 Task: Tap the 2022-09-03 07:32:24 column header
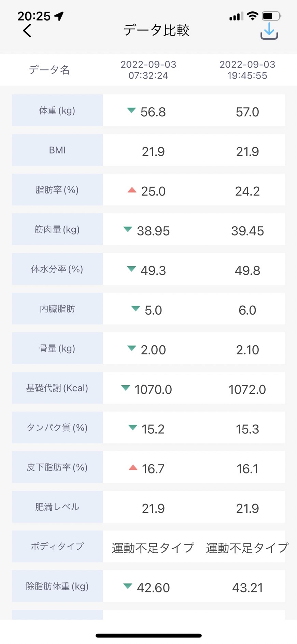(x=148, y=70)
